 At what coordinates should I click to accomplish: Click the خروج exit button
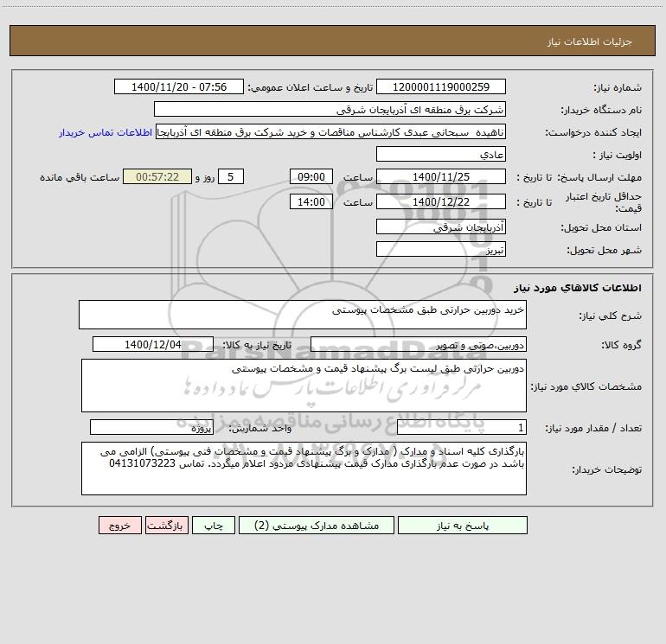(x=119, y=526)
